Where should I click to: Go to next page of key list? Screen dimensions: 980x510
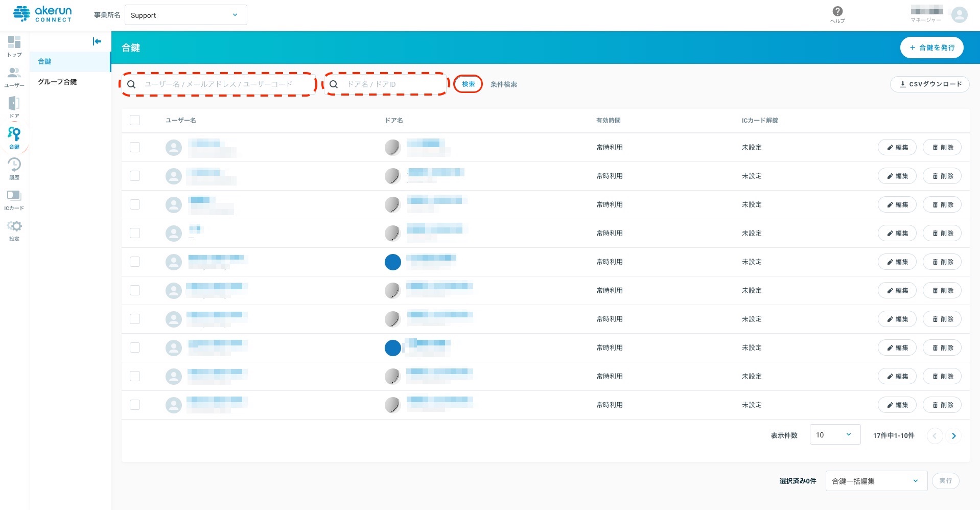pos(953,436)
